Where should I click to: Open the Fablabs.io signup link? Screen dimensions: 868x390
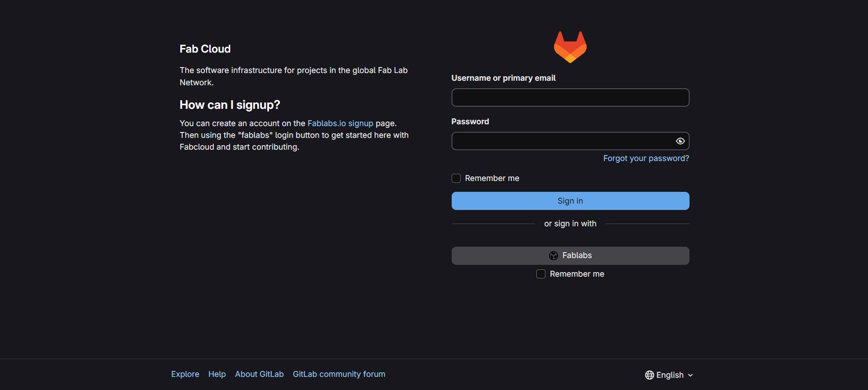[x=340, y=123]
